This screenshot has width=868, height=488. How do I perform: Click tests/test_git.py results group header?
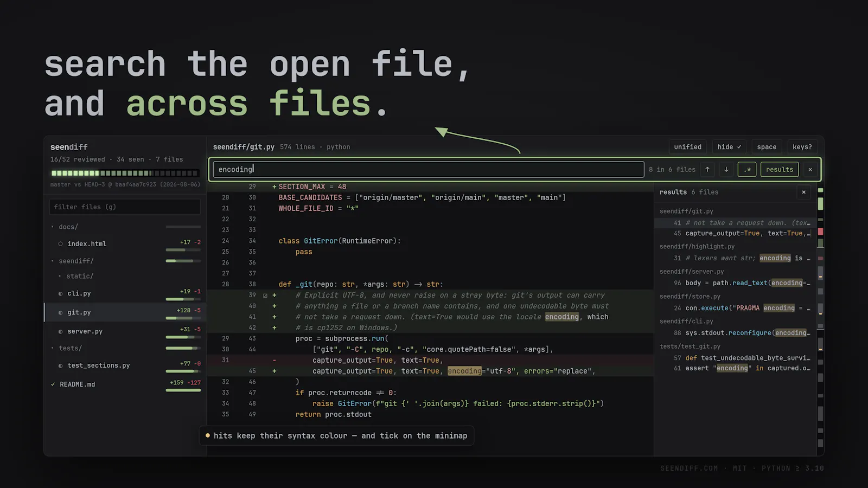pos(690,346)
